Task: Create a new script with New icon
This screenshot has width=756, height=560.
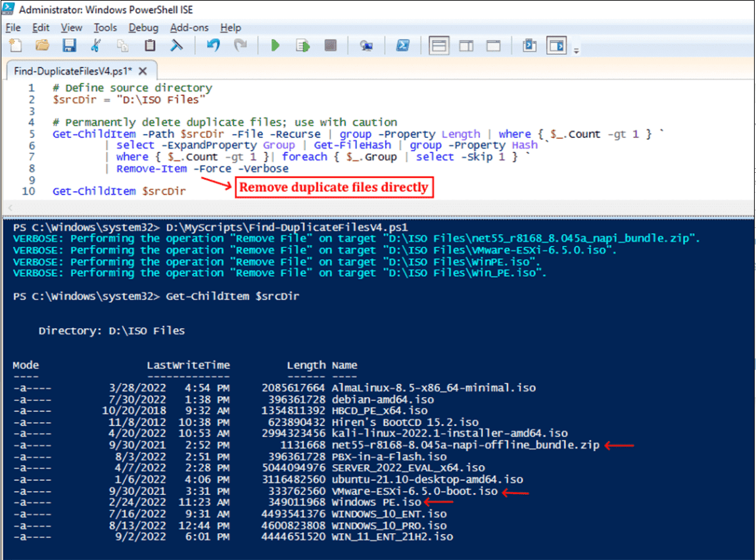Action: pyautogui.click(x=15, y=45)
